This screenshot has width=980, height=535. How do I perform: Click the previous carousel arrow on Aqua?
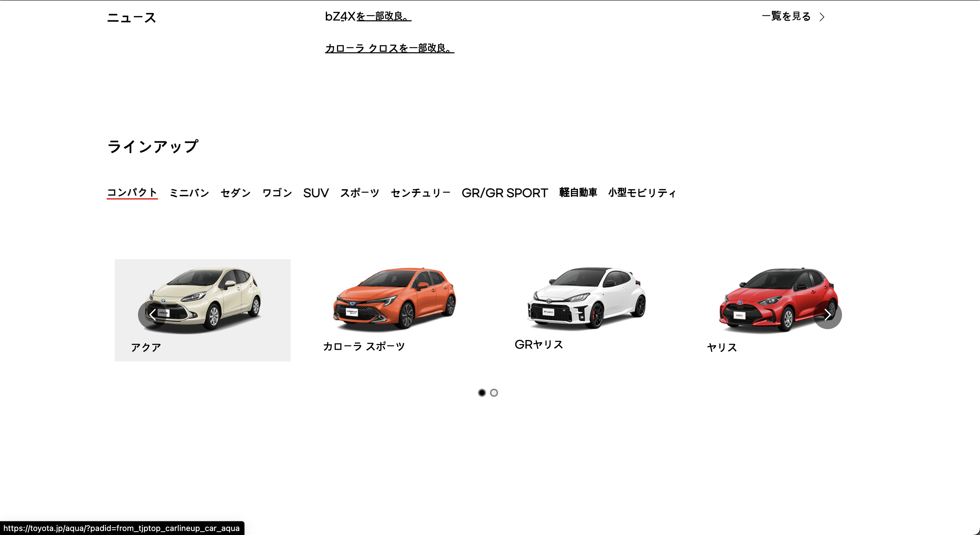152,314
